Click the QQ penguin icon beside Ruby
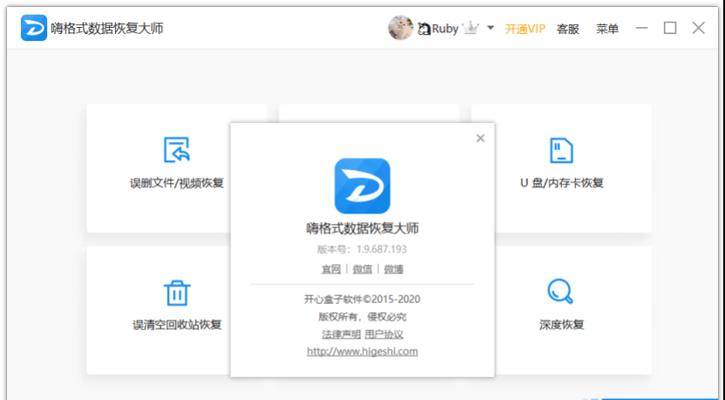 (424, 29)
